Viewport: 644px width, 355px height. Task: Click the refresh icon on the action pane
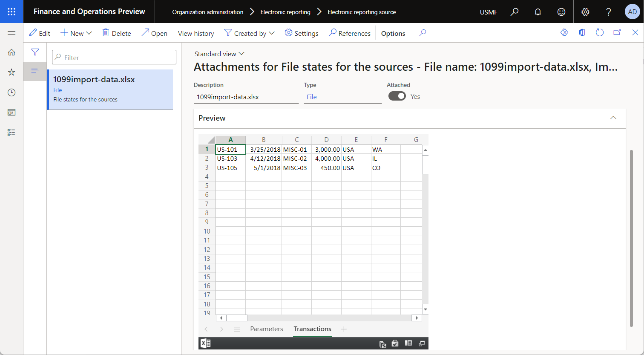coord(599,32)
